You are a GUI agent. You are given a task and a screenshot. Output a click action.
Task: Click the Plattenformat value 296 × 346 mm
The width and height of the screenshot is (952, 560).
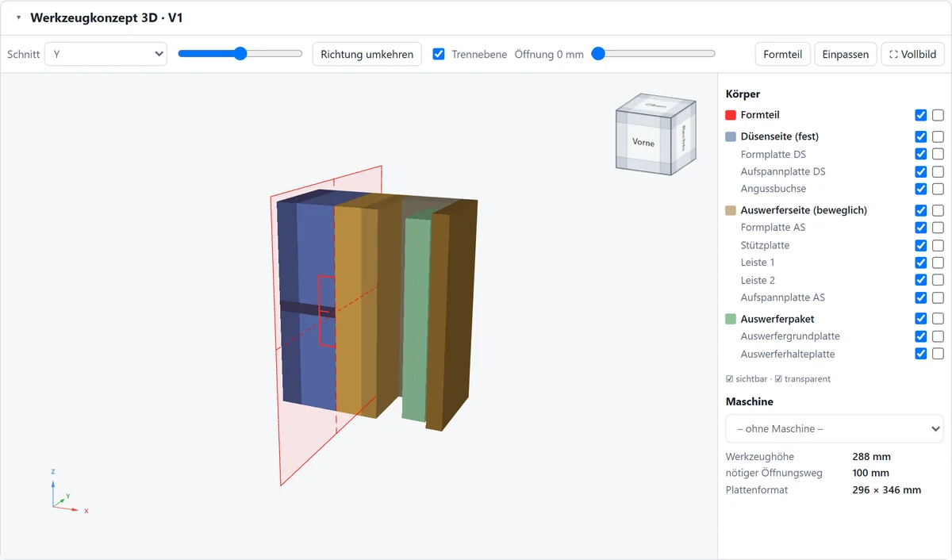tap(886, 490)
